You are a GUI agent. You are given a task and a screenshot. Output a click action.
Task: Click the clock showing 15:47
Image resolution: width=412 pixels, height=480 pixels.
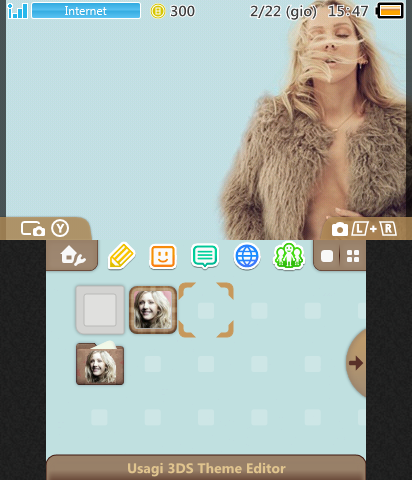click(x=348, y=11)
